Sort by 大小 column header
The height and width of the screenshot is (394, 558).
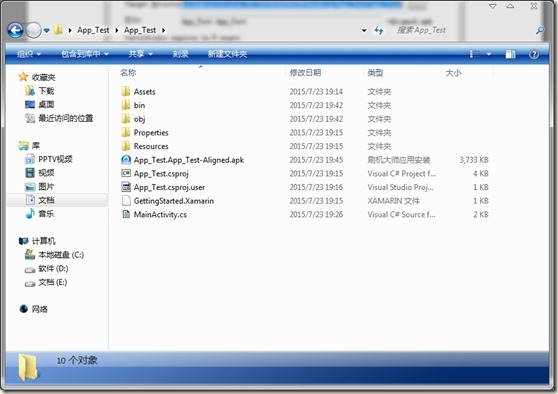click(x=453, y=73)
